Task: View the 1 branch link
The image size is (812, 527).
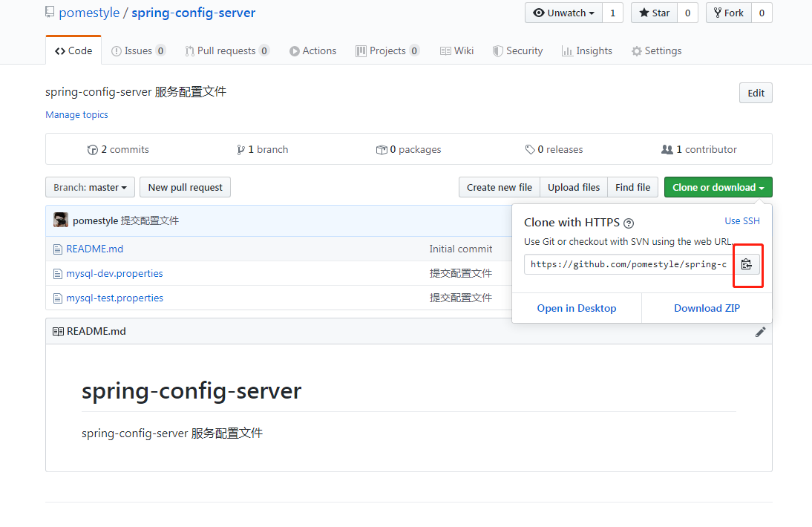Action: 263,150
